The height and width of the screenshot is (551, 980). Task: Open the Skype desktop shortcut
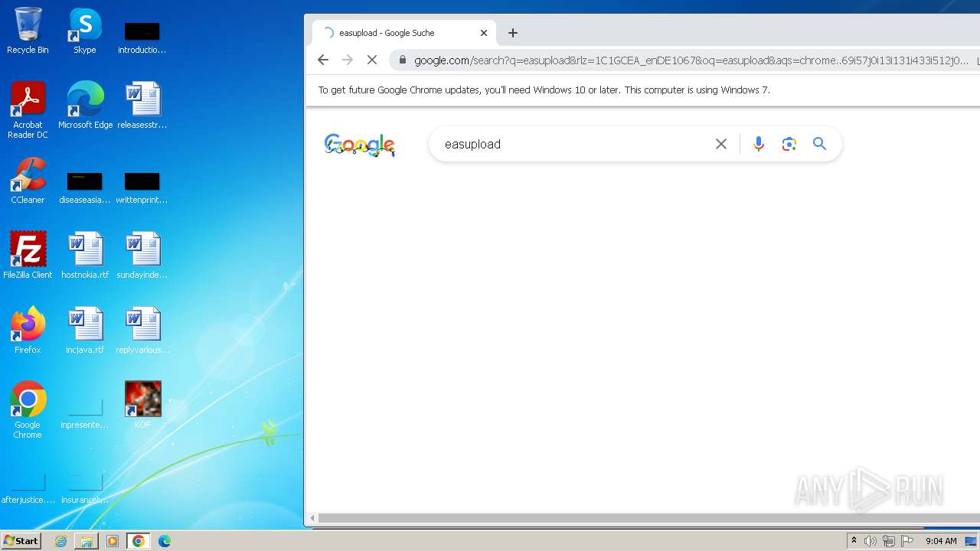point(84,31)
